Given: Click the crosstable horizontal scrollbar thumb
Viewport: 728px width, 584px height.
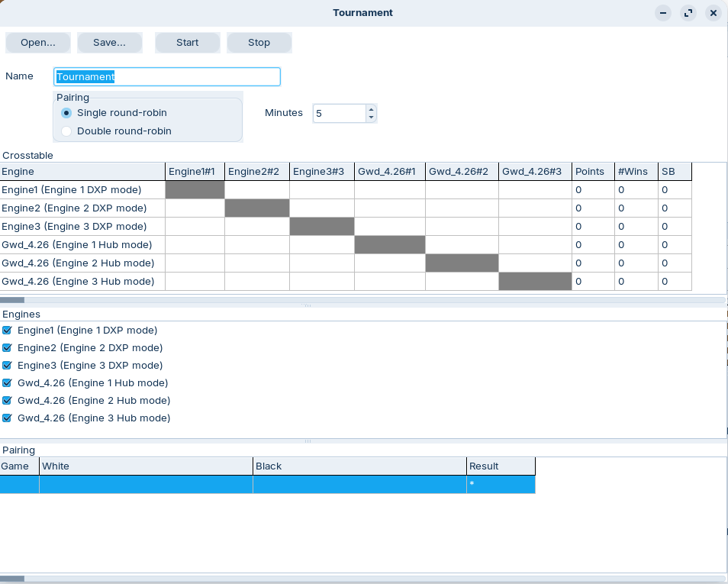Looking at the screenshot, I should point(12,300).
